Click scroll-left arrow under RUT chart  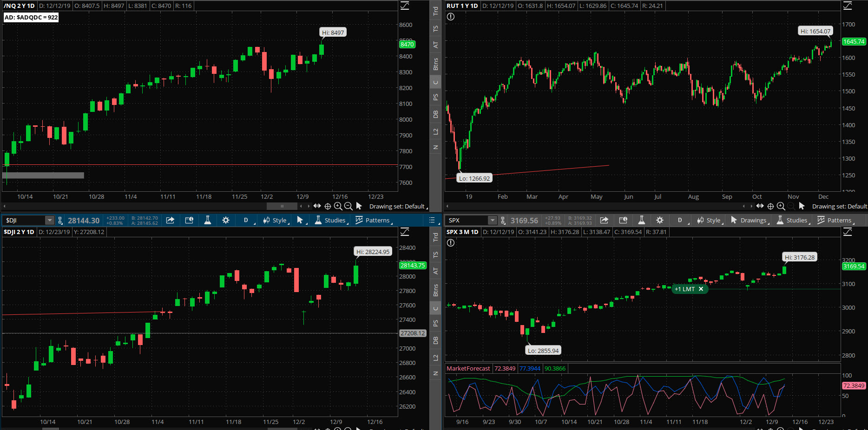point(447,206)
